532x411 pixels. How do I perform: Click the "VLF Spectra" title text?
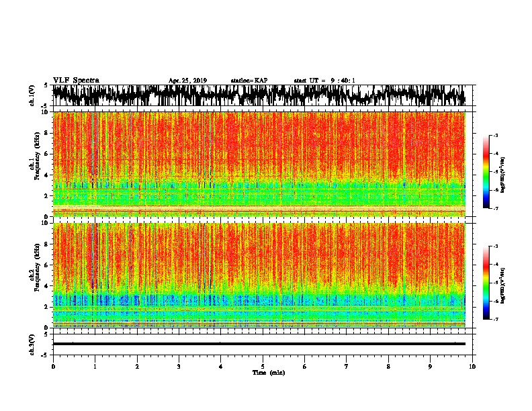(76, 81)
